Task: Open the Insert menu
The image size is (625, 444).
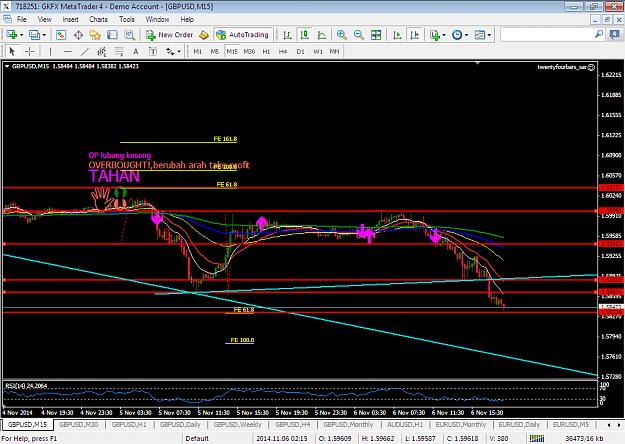Action: pyautogui.click(x=70, y=19)
